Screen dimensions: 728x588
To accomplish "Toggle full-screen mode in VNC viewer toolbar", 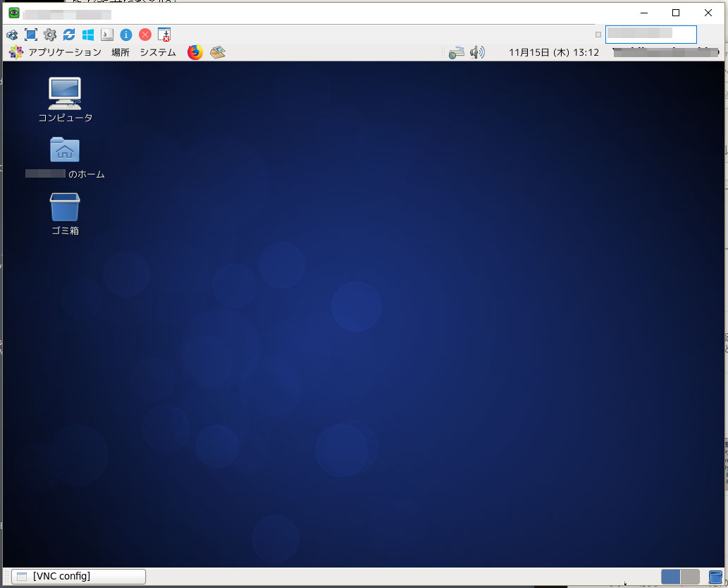I will (31, 35).
